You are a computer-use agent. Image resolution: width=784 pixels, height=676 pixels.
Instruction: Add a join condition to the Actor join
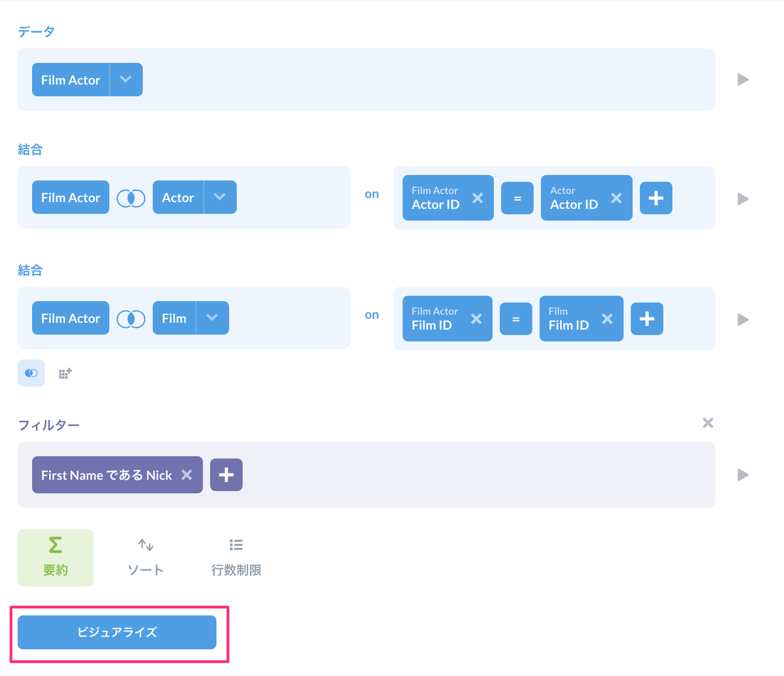[656, 198]
